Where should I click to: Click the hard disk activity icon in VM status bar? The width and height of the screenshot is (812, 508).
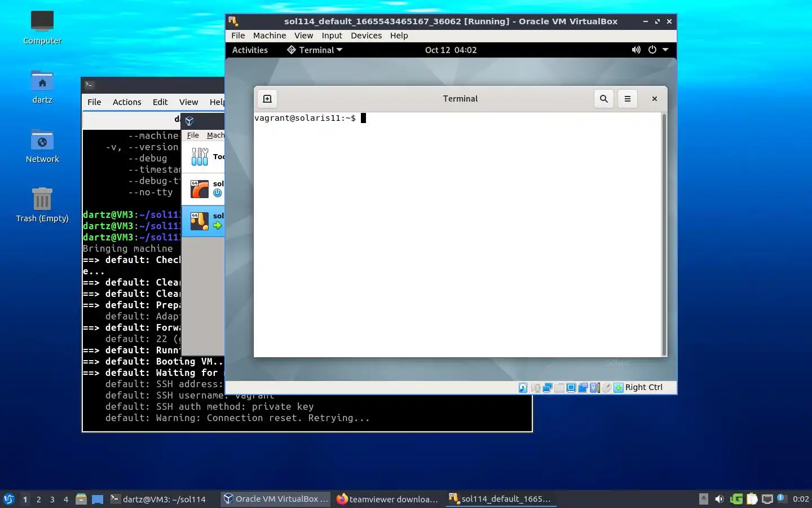coord(523,388)
